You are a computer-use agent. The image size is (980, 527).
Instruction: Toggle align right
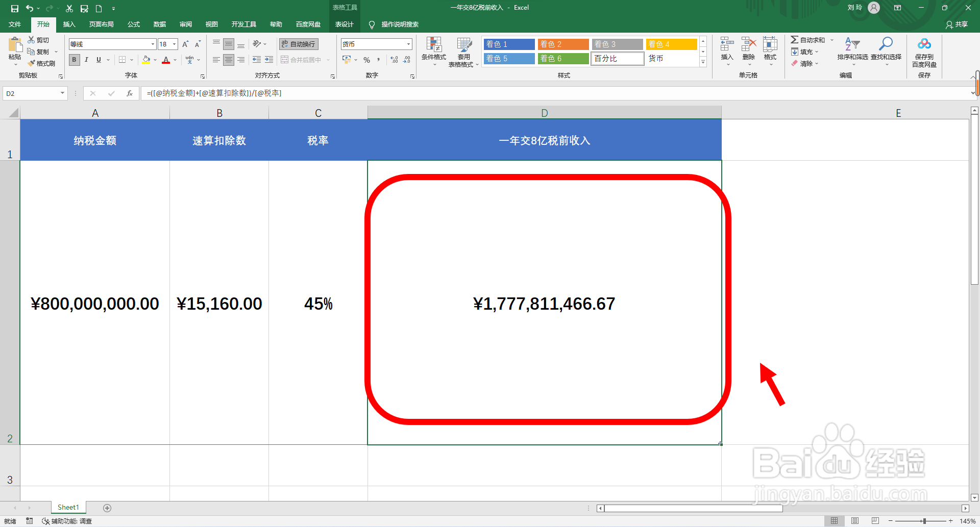click(x=241, y=60)
